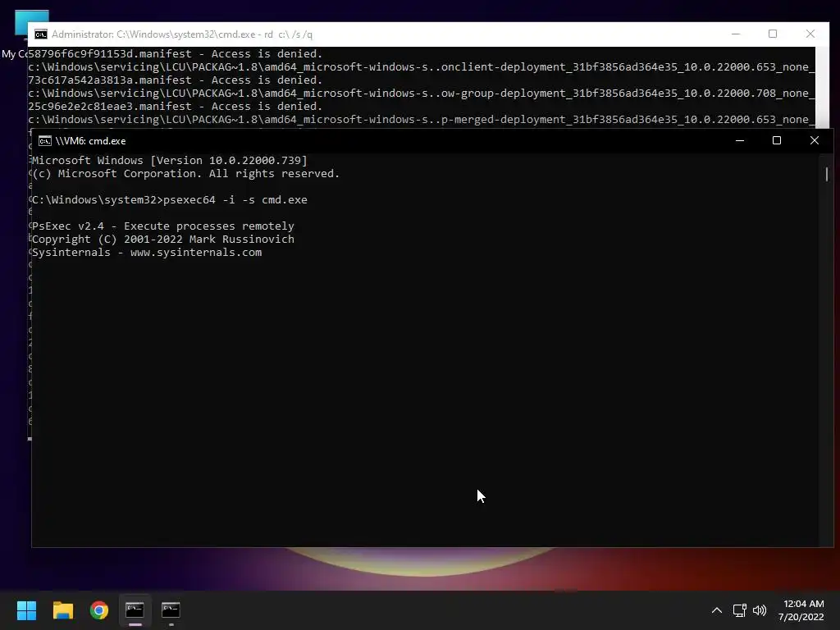Click the '(c) Microsoft Corporation. All rights reserved.' line
The height and width of the screenshot is (630, 840).
tap(186, 174)
